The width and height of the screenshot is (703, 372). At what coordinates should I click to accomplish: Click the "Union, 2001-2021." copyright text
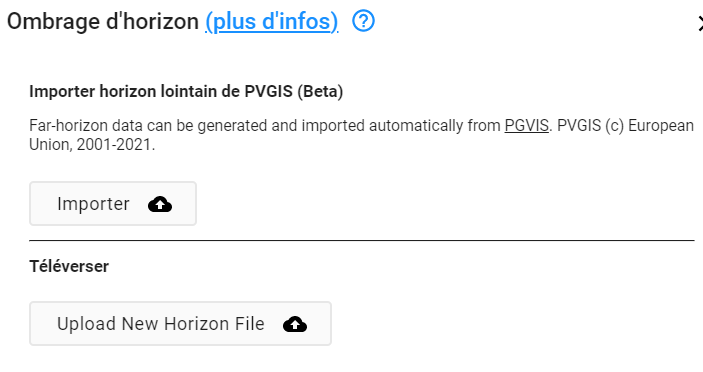tap(92, 145)
